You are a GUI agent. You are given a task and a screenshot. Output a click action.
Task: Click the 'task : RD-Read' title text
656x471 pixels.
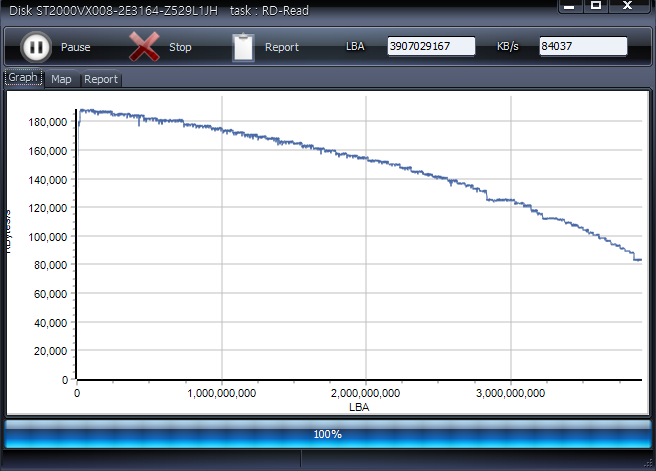[269, 10]
